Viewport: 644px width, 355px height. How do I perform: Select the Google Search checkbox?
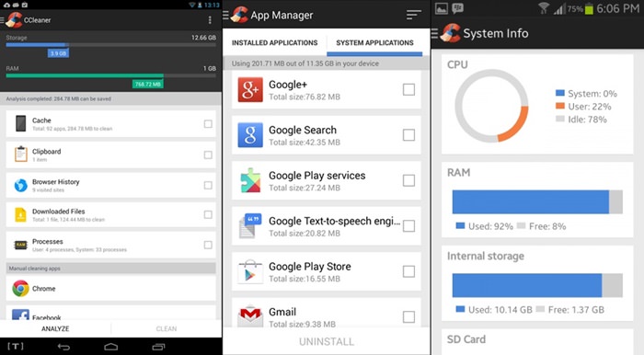[x=408, y=135]
